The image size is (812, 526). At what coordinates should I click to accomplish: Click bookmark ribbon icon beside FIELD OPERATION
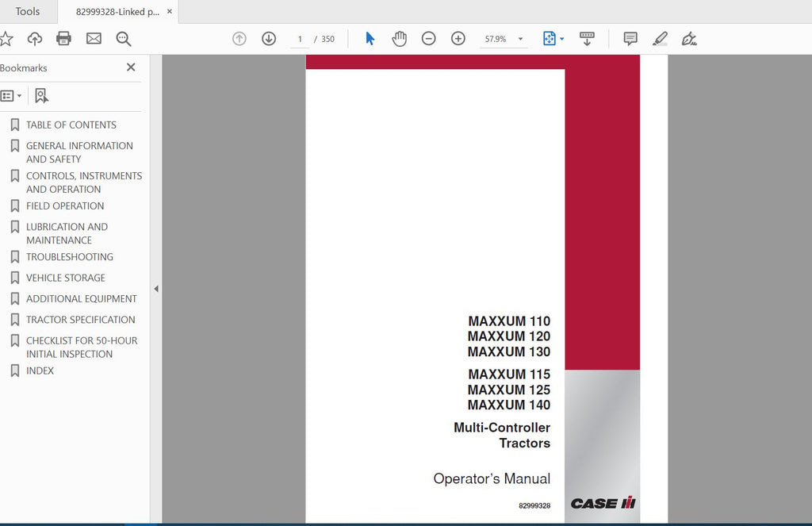[15, 205]
